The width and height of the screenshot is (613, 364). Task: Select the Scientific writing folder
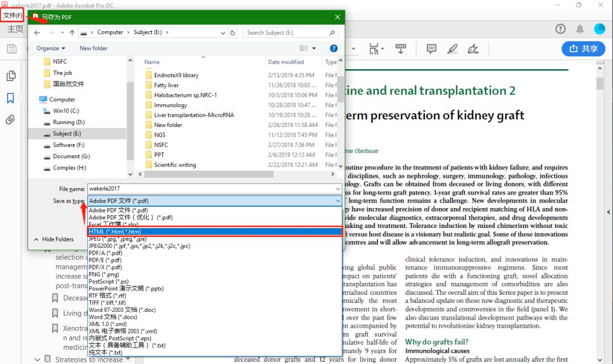[x=175, y=165]
